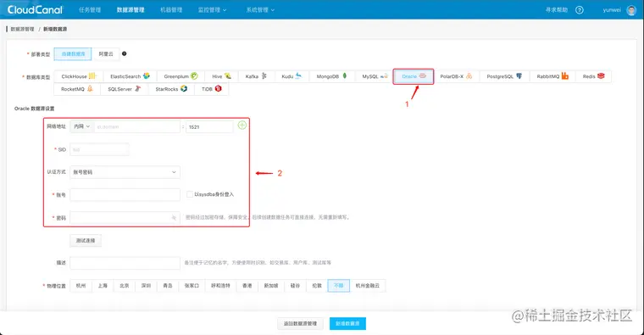The height and width of the screenshot is (335, 644).
Task: Choose MySQL database type
Action: click(x=375, y=76)
